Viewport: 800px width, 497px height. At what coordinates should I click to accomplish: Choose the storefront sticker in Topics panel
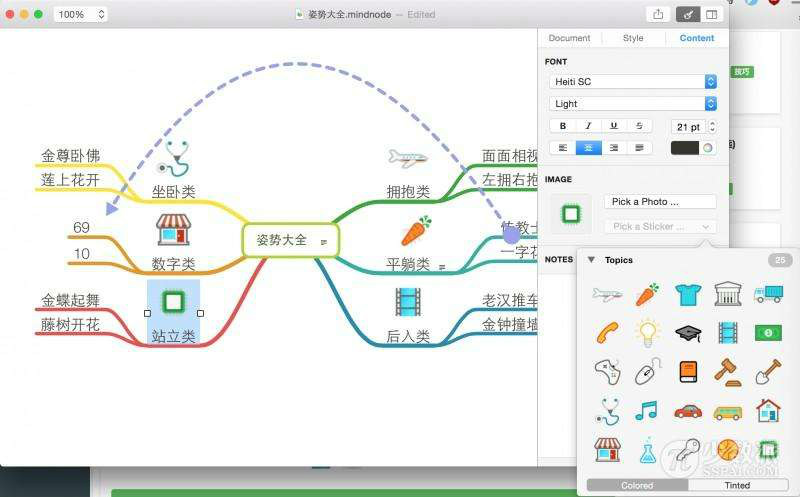[x=607, y=450]
